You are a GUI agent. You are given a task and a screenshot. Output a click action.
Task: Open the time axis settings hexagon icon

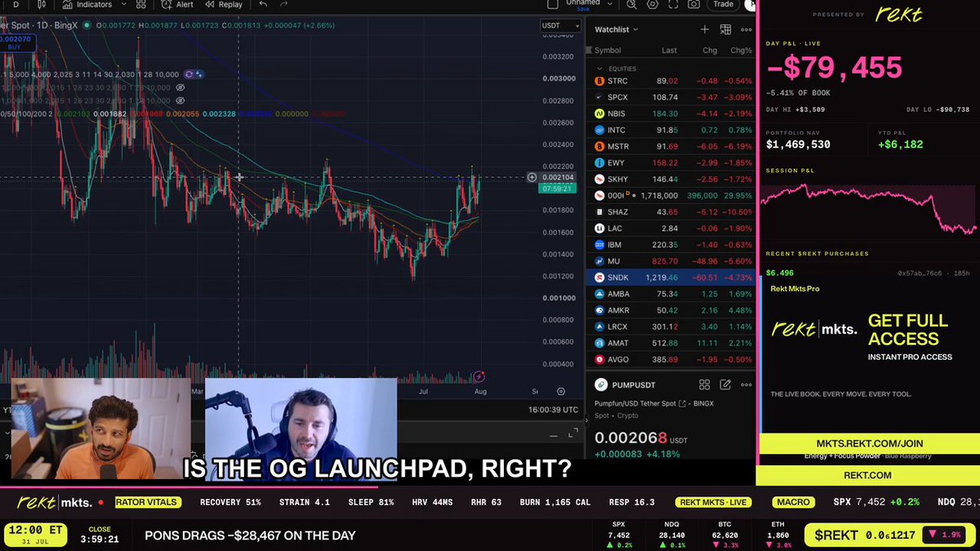561,392
